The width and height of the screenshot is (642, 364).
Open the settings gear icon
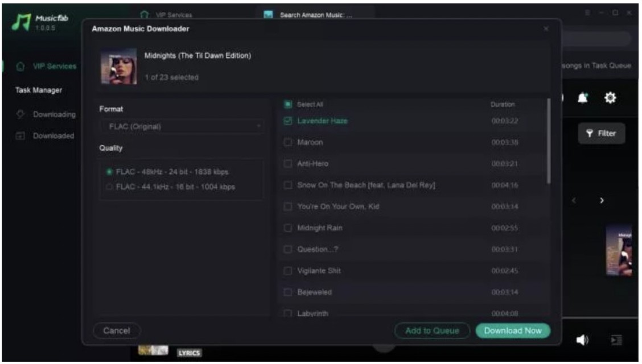pos(610,98)
